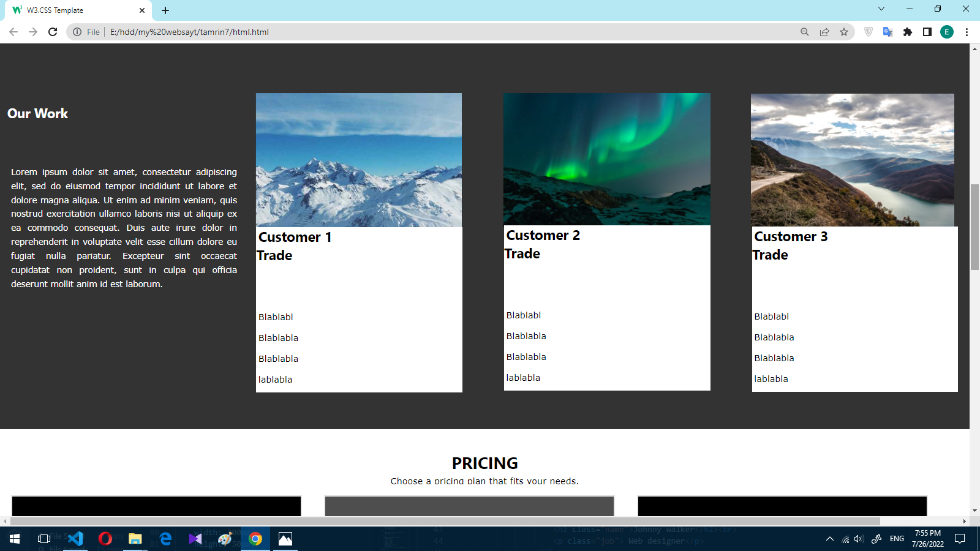Select the W3.CSS Template tab
The width and height of the screenshot is (980, 551).
tap(78, 10)
